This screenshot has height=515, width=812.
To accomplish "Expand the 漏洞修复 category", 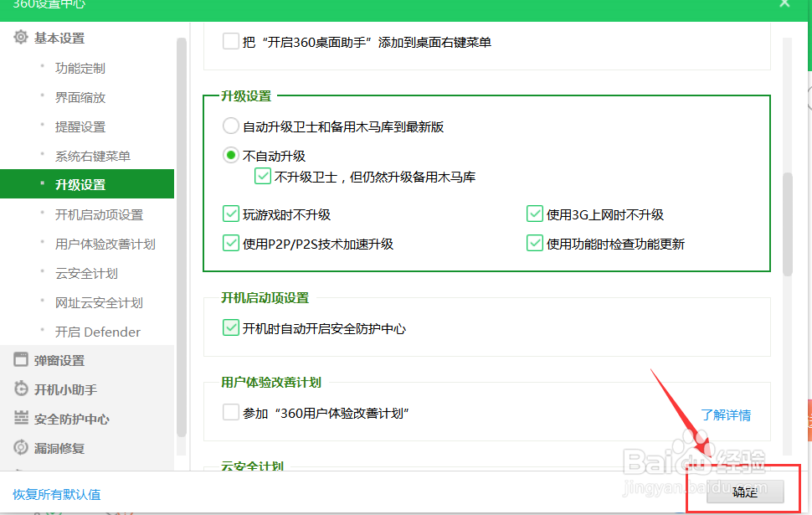I will [x=59, y=448].
